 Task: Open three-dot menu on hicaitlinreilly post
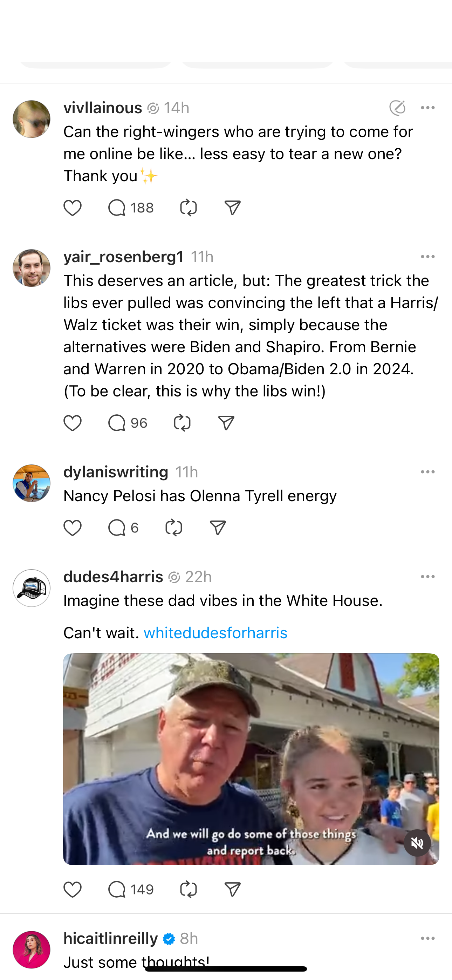click(428, 939)
